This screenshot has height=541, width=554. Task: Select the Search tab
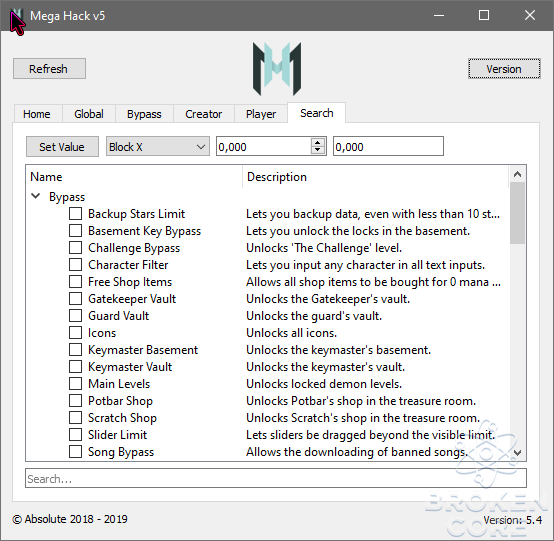point(317,113)
